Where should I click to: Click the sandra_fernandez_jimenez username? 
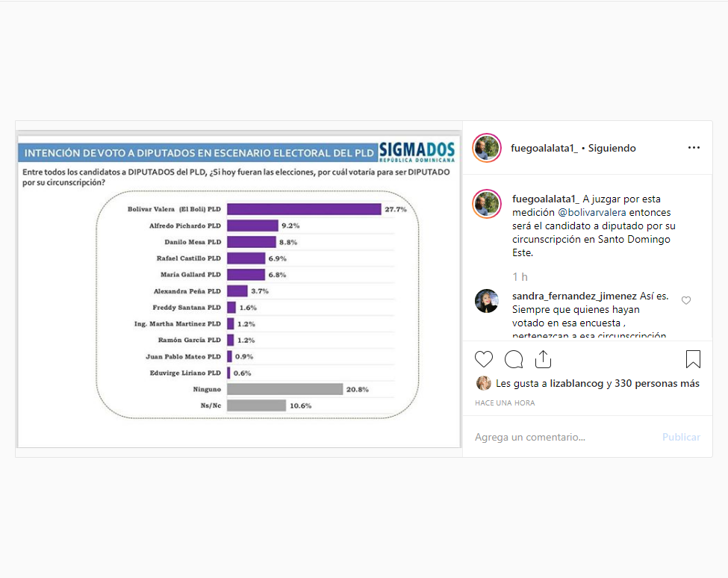point(574,296)
